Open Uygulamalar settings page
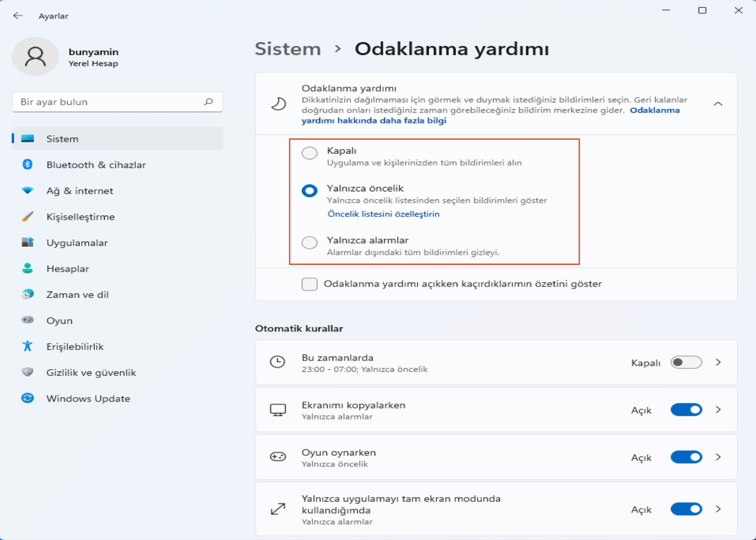This screenshot has width=756, height=540. (77, 243)
